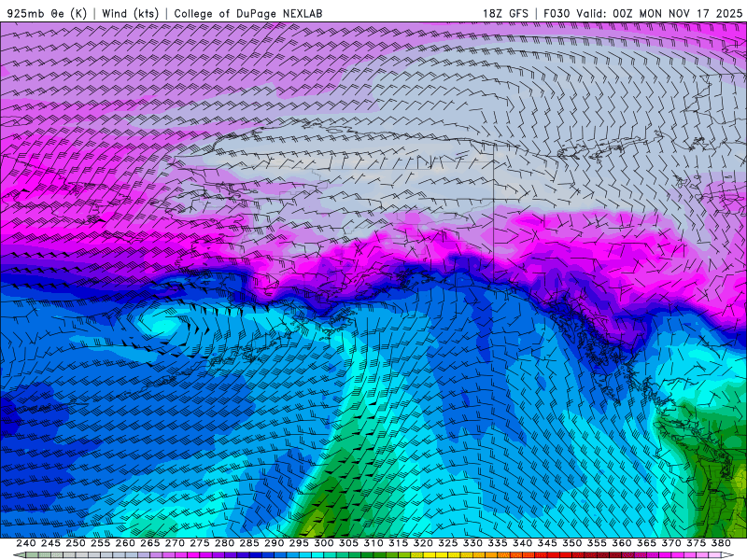Click the 335 value on color scale
The width and height of the screenshot is (747, 560).
click(497, 543)
